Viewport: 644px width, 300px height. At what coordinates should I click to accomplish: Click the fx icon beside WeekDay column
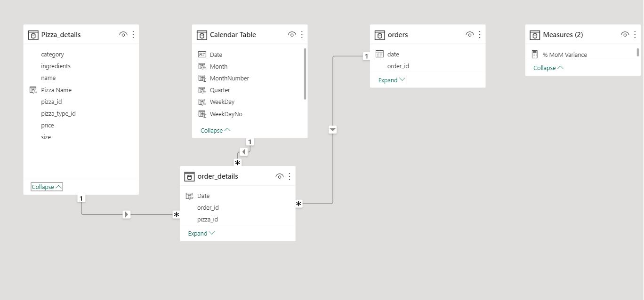click(x=202, y=102)
